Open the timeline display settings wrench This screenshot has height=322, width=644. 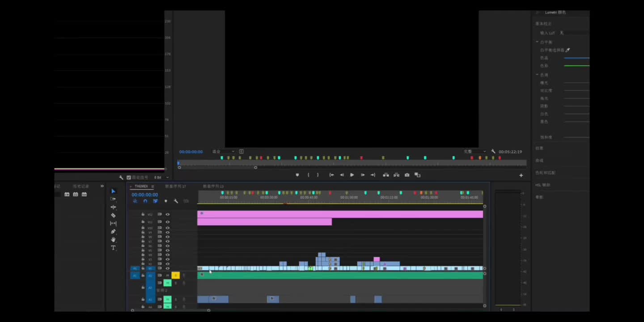(176, 201)
